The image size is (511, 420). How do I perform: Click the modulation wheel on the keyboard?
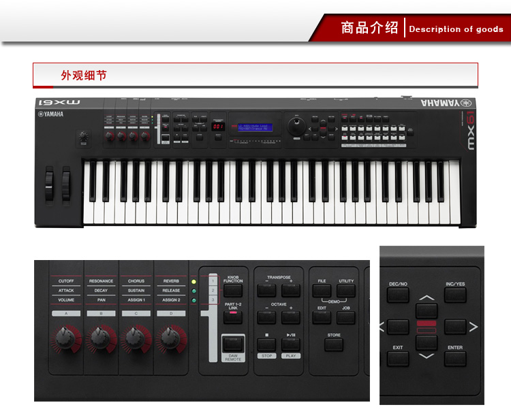click(66, 185)
